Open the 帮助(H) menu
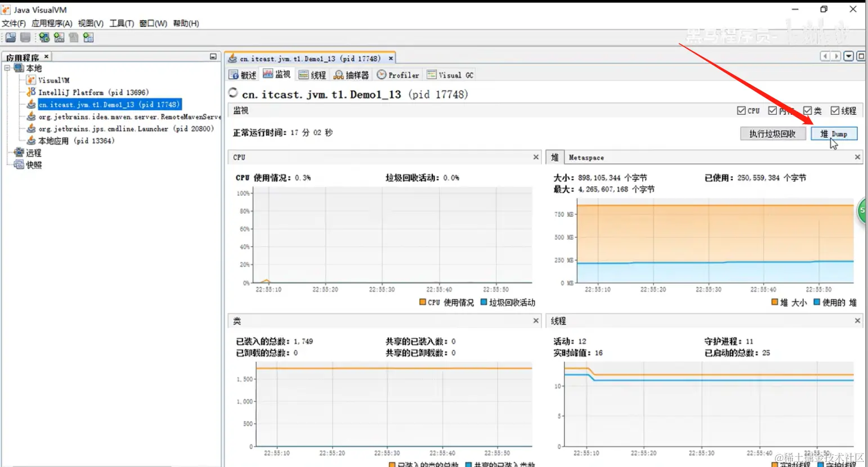This screenshot has width=868, height=467. [x=186, y=23]
